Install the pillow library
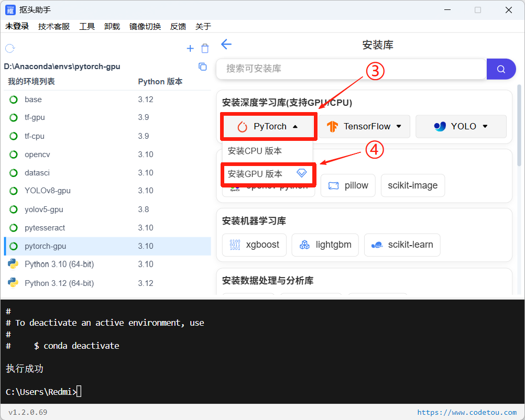This screenshot has height=420, width=525. pos(348,185)
